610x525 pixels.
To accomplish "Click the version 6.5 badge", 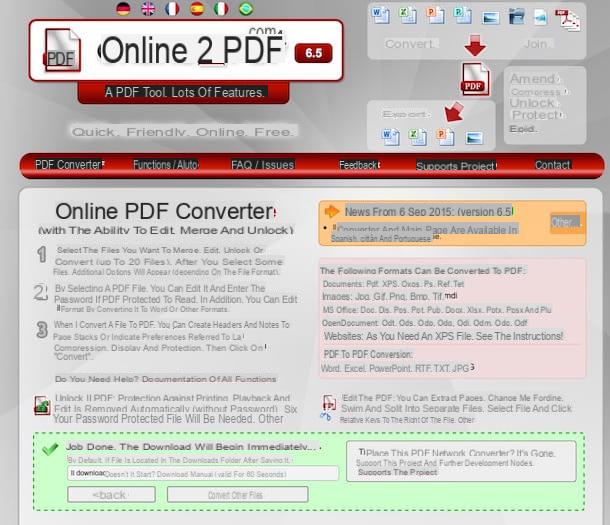I will [x=314, y=53].
